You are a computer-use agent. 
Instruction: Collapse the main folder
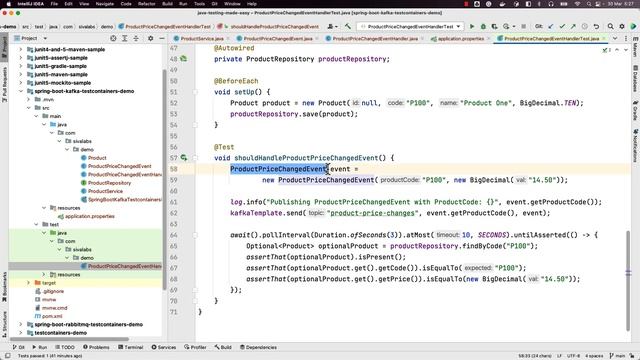[x=36, y=116]
